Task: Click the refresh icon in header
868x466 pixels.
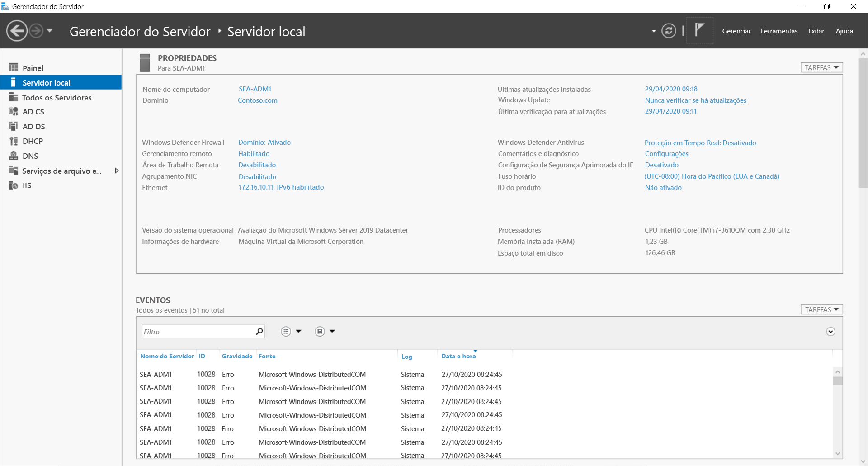Action: [669, 31]
